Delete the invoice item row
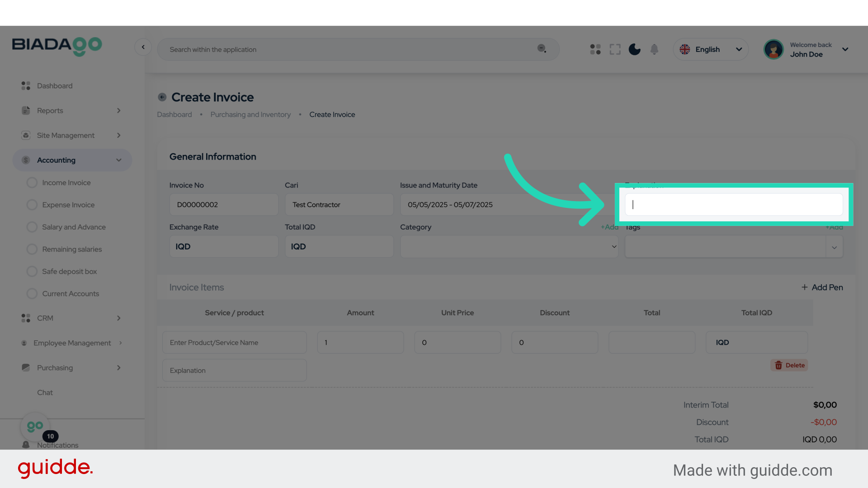The image size is (868, 488). pyautogui.click(x=789, y=365)
